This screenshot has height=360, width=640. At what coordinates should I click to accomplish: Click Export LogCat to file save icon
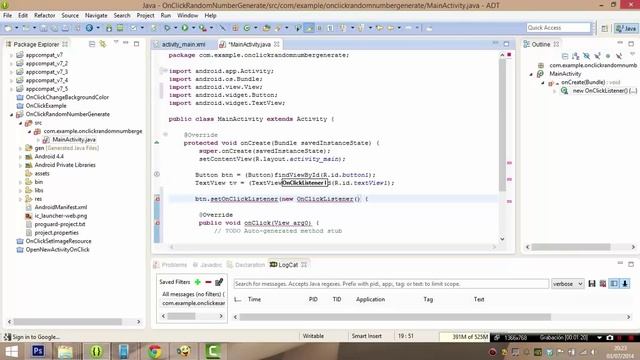click(592, 284)
